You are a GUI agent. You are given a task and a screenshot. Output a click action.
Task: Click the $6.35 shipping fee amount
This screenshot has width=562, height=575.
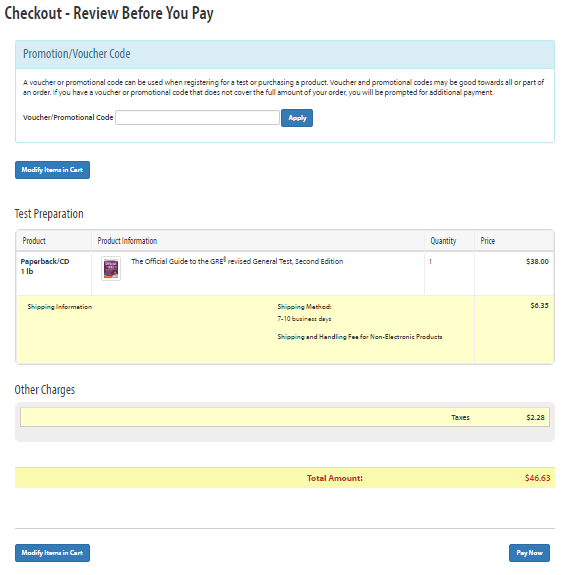tap(540, 305)
